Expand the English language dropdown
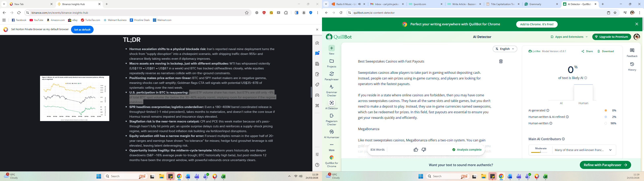The height and width of the screenshot is (181, 644). [505, 49]
